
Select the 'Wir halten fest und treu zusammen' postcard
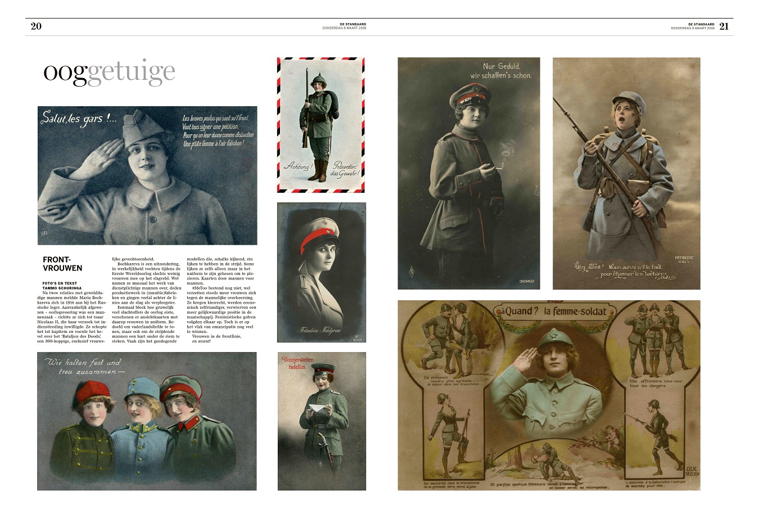point(147,421)
